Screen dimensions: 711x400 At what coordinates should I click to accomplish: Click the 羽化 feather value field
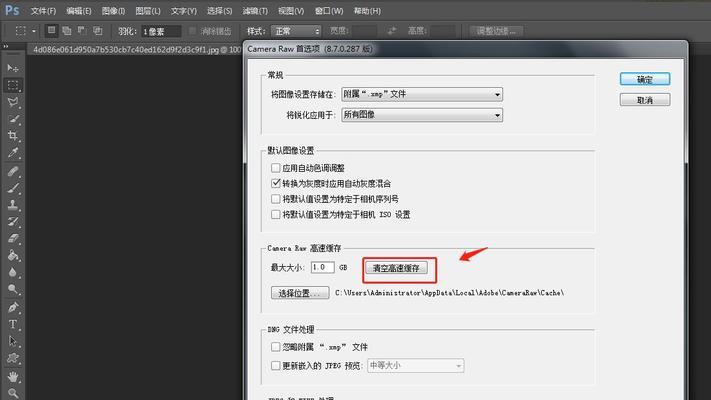161,31
